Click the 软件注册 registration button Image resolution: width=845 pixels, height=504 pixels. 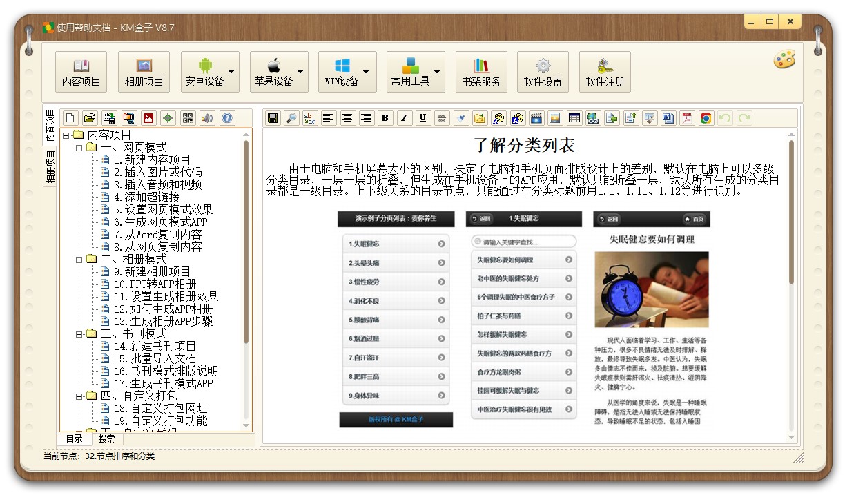tap(605, 71)
